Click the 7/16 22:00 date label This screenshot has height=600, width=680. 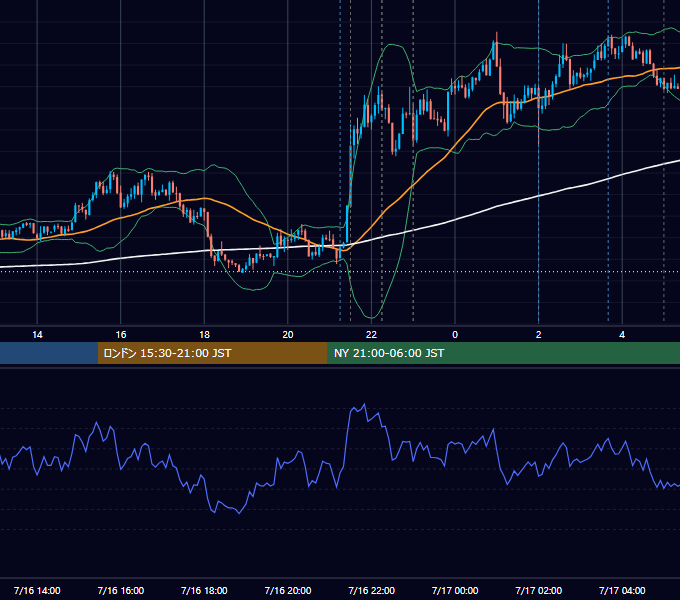click(372, 590)
